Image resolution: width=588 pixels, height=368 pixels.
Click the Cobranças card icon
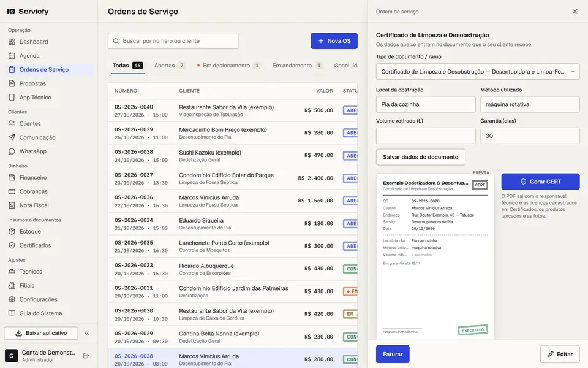(x=12, y=191)
